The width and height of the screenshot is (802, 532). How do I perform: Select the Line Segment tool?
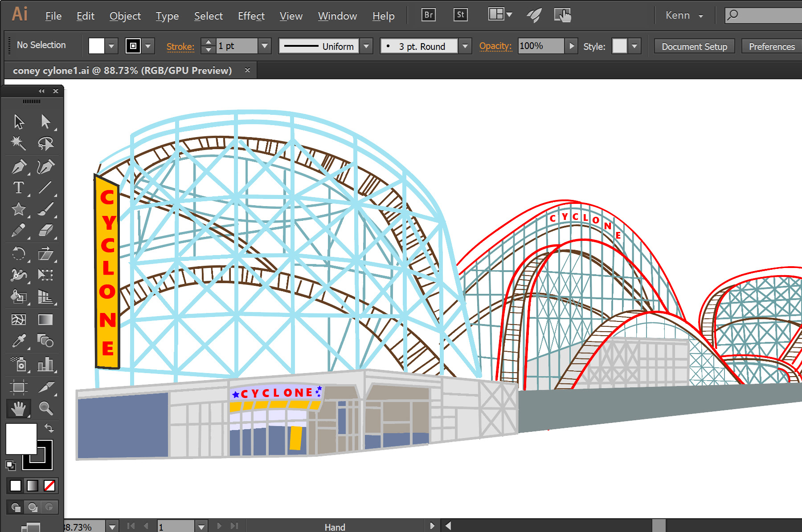click(x=45, y=187)
